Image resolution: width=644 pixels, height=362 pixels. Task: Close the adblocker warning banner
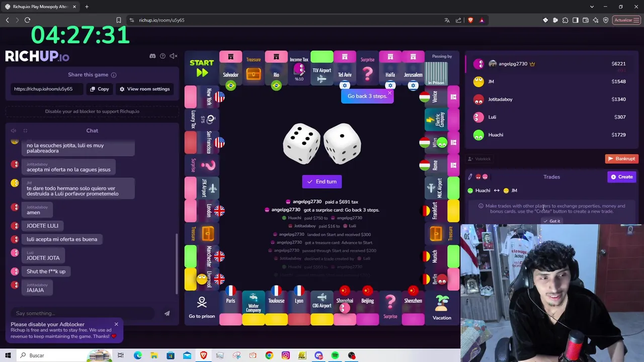coord(116,324)
